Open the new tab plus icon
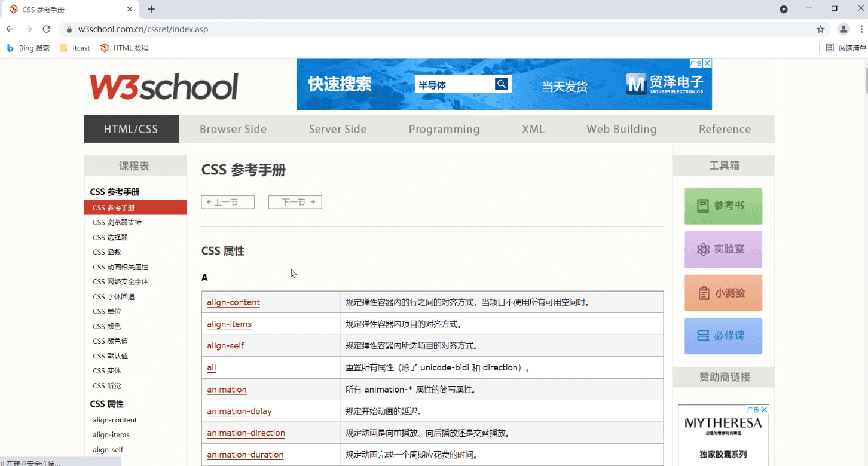 coord(151,9)
